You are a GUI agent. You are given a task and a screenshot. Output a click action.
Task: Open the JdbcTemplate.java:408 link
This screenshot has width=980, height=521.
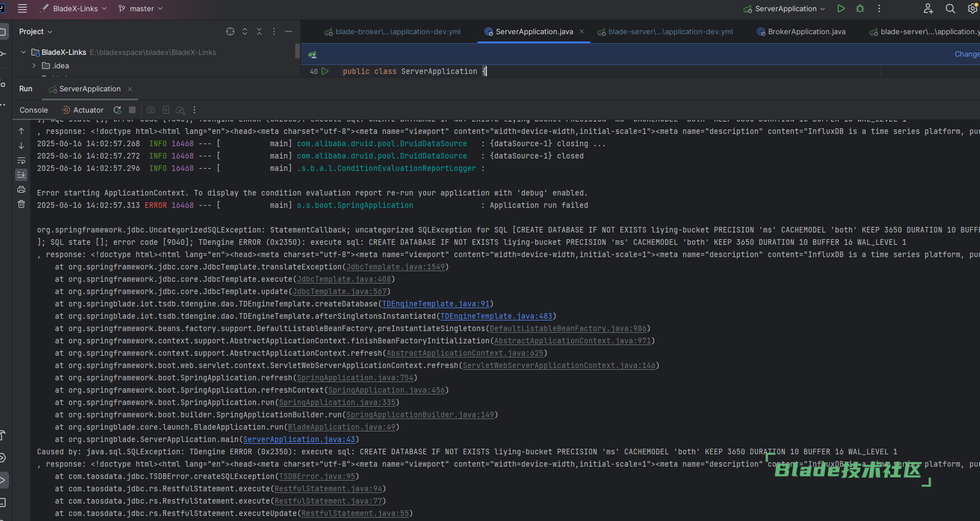(x=344, y=279)
